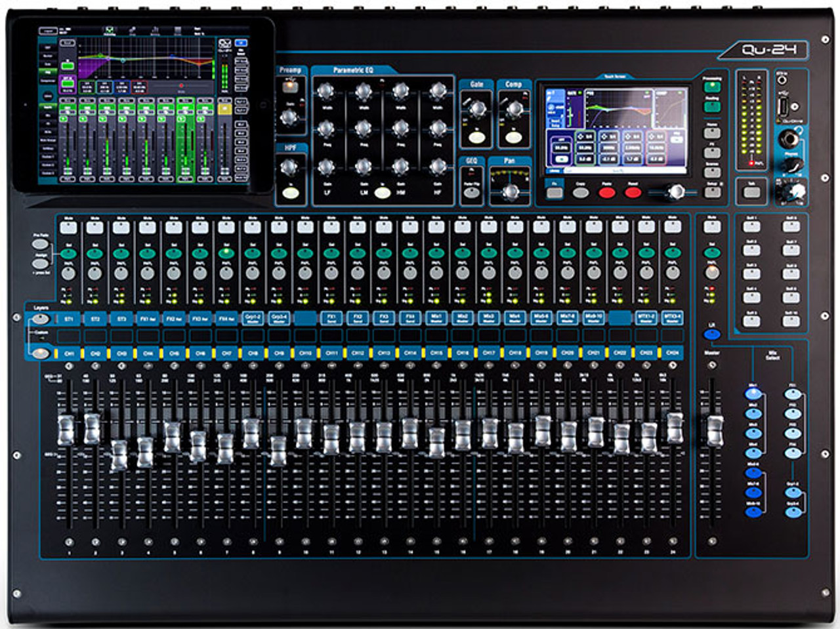
Task: Touch the touchscreen rotary encoder
Action: coord(675,192)
